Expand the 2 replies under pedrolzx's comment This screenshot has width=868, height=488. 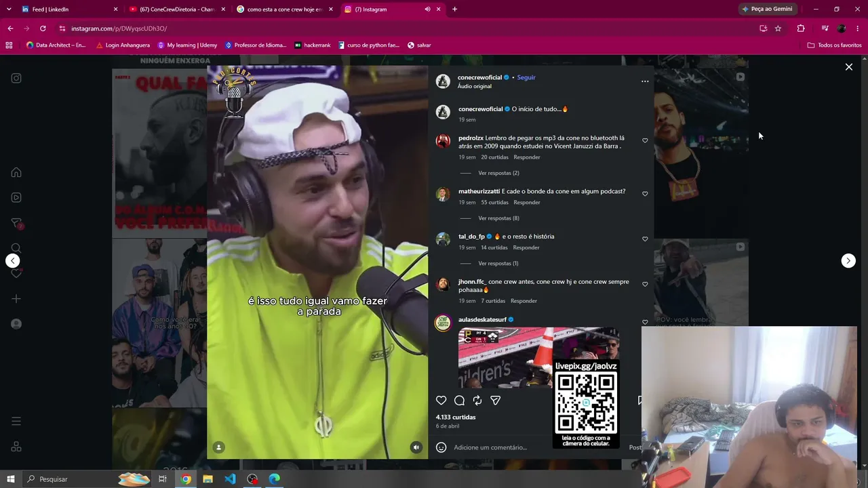498,173
